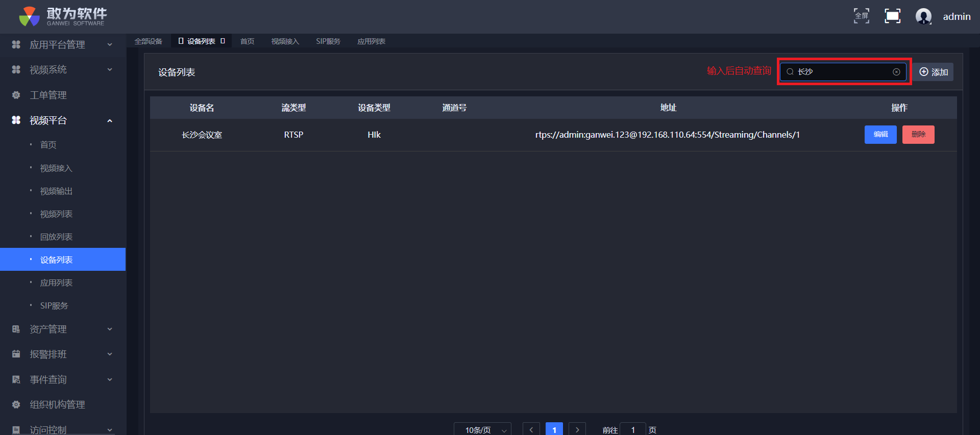This screenshot has width=980, height=435.
Task: Expand the 应用平台管理 menu chevron
Action: (110, 44)
